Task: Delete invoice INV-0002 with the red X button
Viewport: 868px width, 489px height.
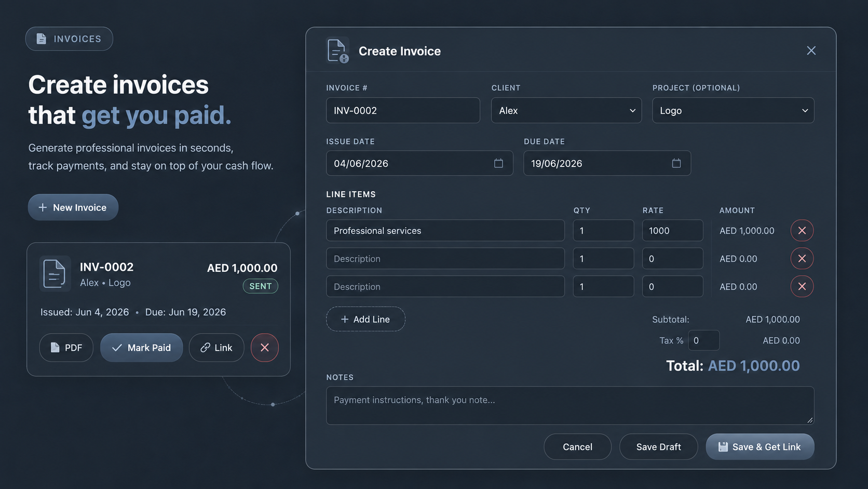Action: coord(265,348)
